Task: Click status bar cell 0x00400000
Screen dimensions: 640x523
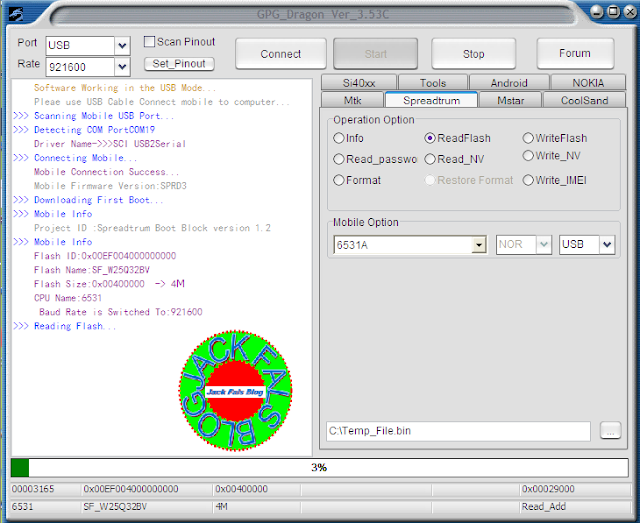Action: point(241,489)
